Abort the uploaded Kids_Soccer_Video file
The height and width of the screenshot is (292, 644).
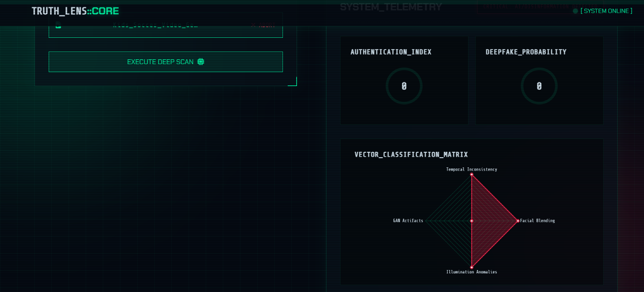263,25
